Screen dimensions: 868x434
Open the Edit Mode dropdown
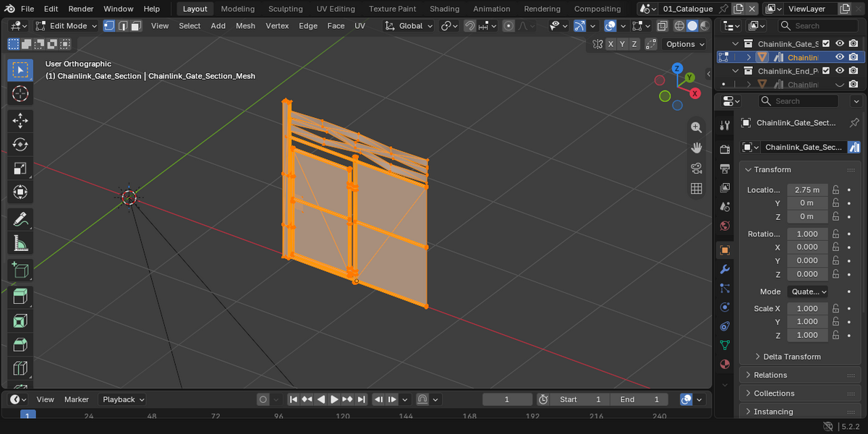click(x=67, y=25)
